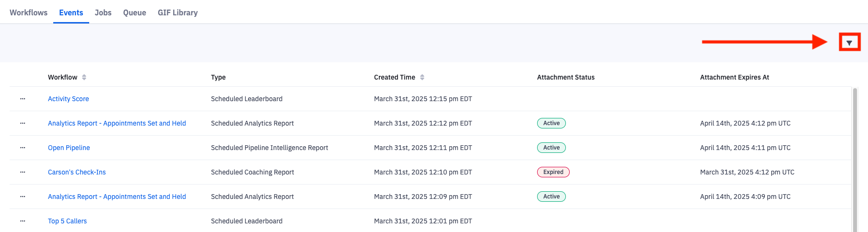The image size is (868, 232).
Task: Open the Top 5 Callers workflow link
Action: (67, 221)
